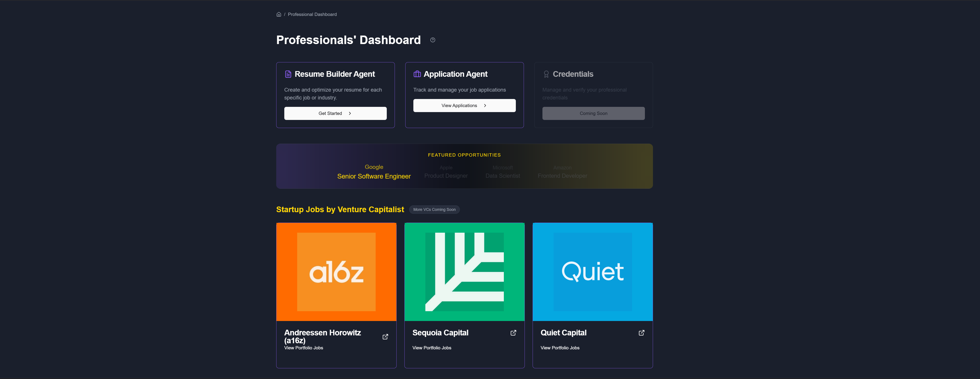Image resolution: width=980 pixels, height=379 pixels.
Task: Select the Amazon Frontend Developer opportunity
Action: click(x=562, y=172)
